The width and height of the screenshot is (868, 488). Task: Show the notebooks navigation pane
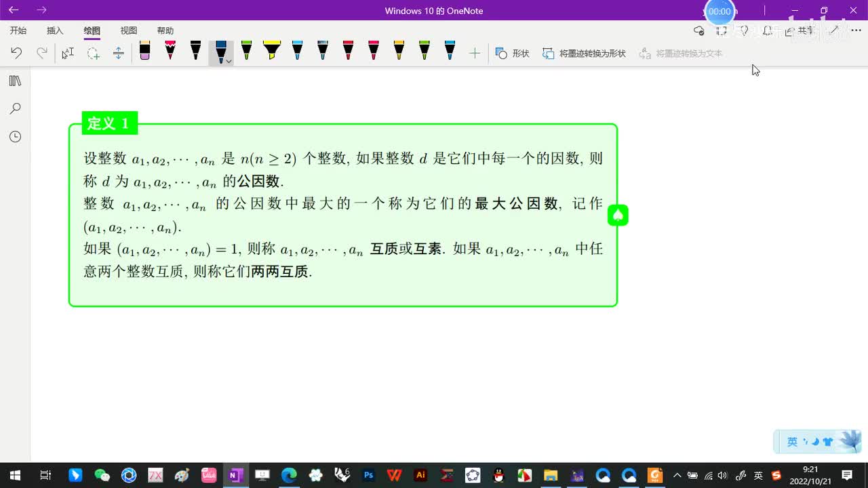point(15,81)
